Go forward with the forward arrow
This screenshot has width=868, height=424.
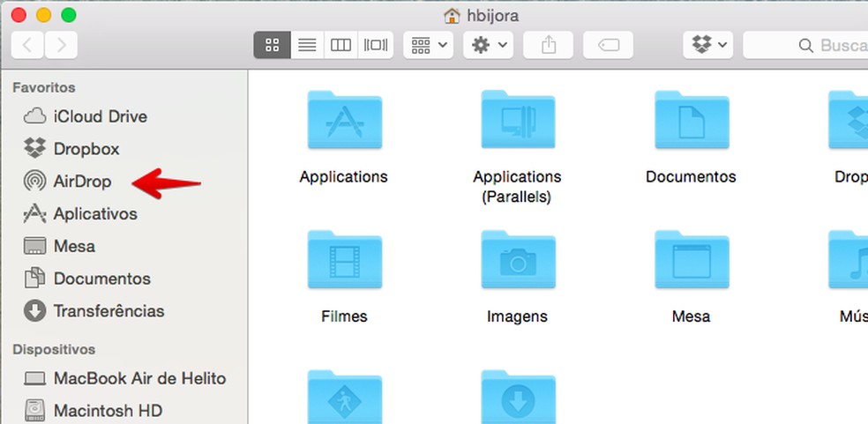point(61,45)
